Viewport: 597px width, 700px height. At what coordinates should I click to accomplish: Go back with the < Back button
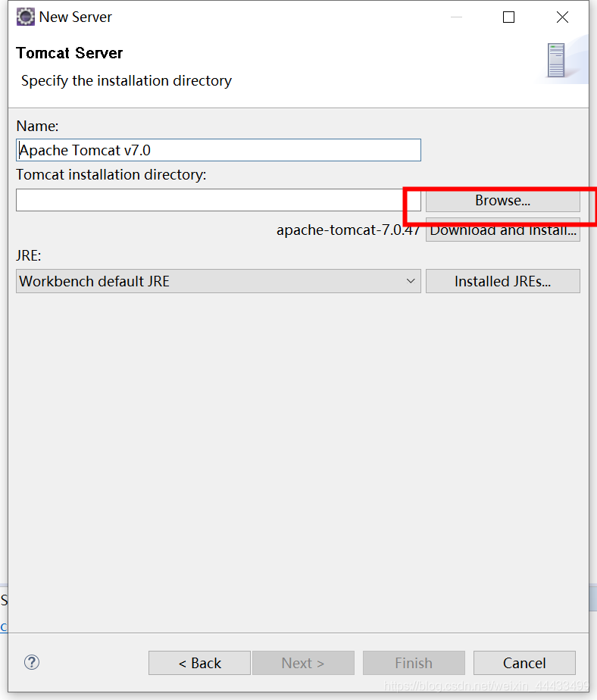point(199,663)
